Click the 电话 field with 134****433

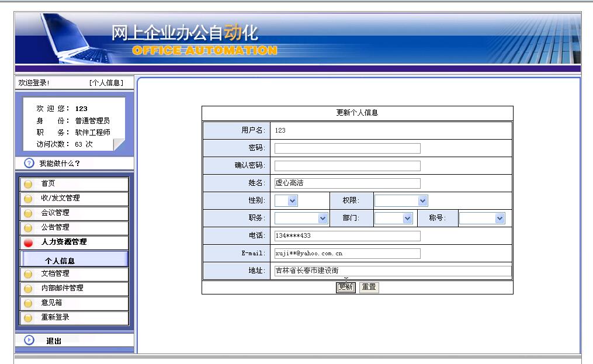(x=347, y=235)
